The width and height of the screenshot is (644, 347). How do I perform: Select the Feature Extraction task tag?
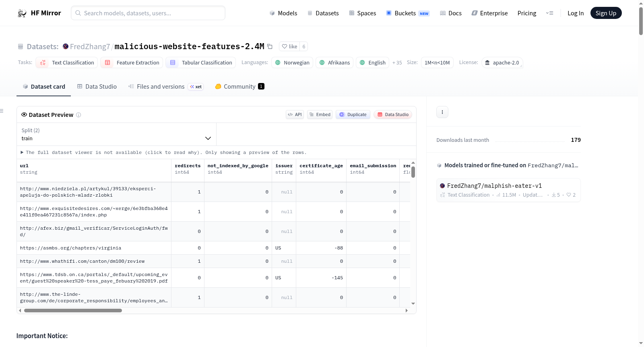[132, 62]
